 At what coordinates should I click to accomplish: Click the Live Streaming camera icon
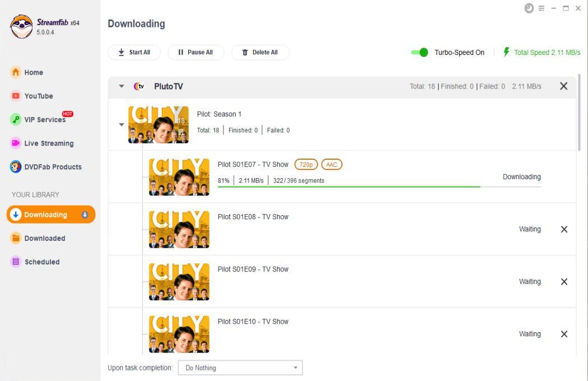tap(15, 143)
